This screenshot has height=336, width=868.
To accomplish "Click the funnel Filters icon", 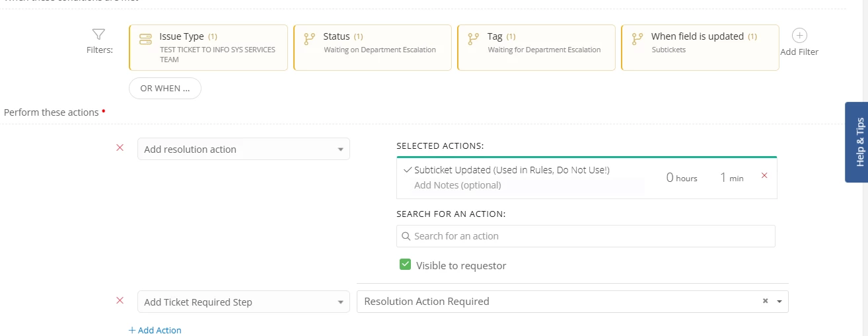I will click(x=98, y=34).
